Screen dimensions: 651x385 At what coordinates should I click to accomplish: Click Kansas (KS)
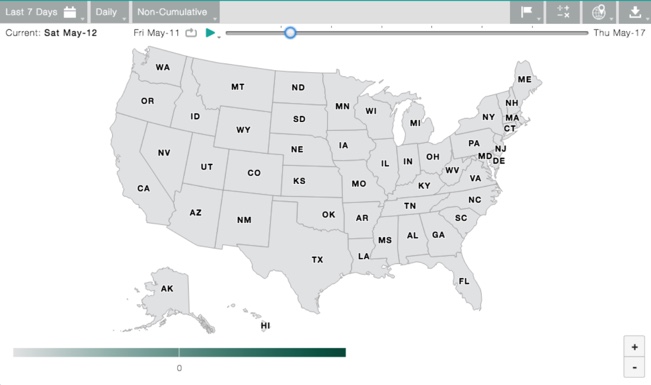click(x=299, y=181)
